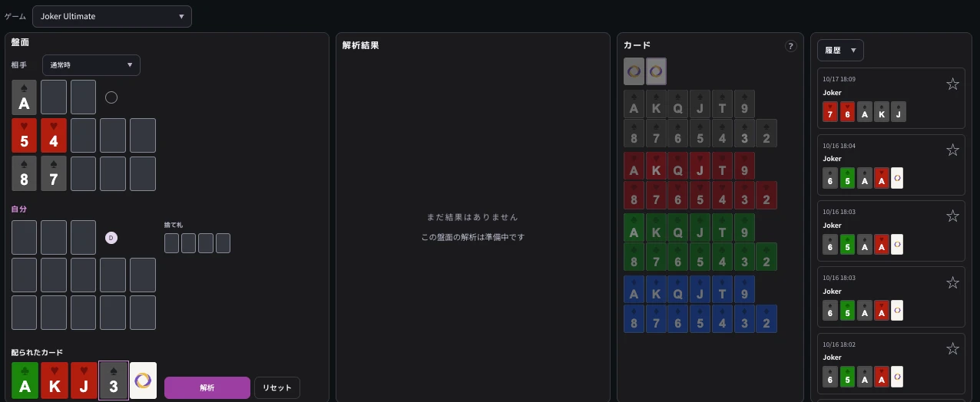Click the 解析結果 panel heading
The width and height of the screenshot is (980, 402).
(360, 45)
